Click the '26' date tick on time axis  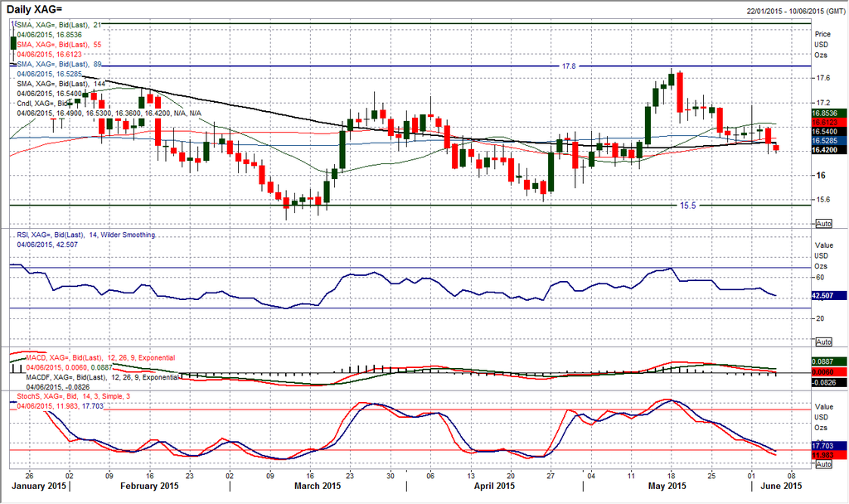click(29, 476)
